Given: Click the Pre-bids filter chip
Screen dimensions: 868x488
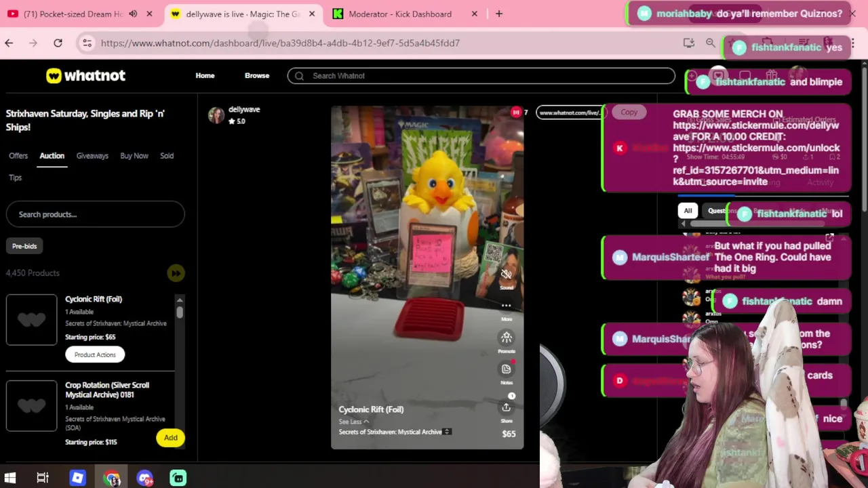Looking at the screenshot, I should point(24,246).
